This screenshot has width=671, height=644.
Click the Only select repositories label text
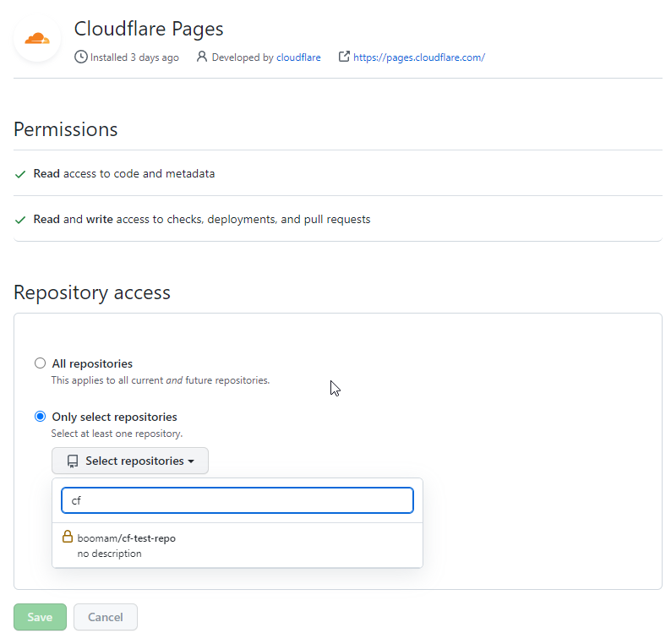pos(114,417)
